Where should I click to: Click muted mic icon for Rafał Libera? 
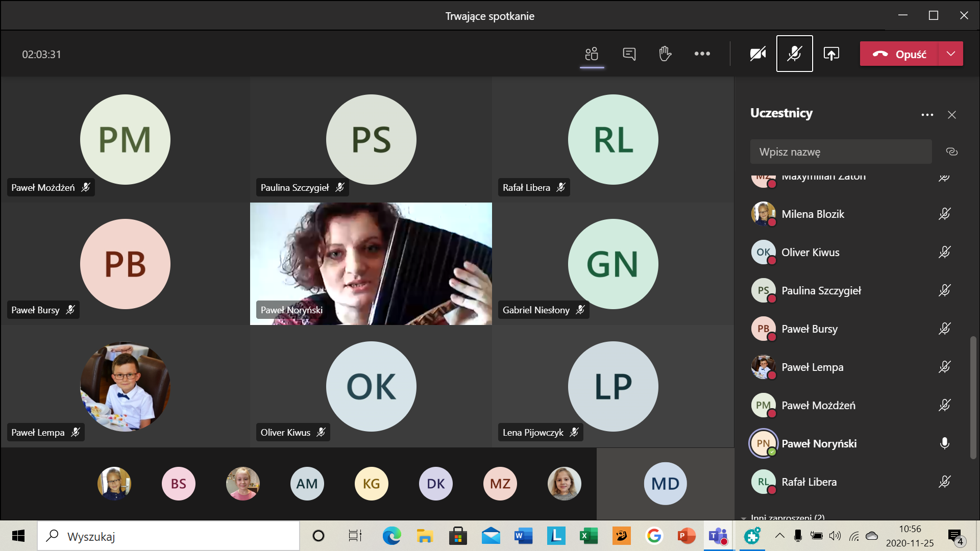click(944, 482)
